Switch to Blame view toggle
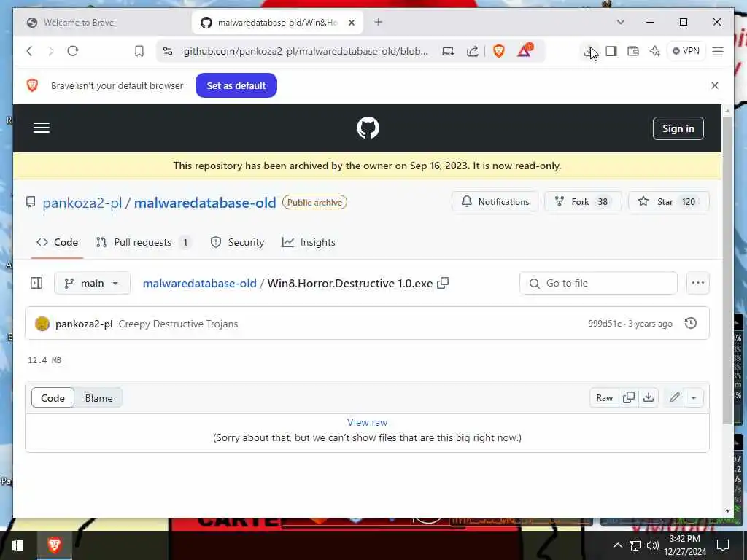Image resolution: width=747 pixels, height=560 pixels. 98,398
